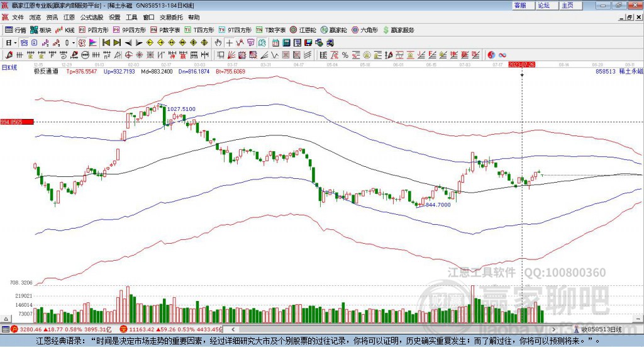Open the 交易委托 menu

(x=171, y=17)
